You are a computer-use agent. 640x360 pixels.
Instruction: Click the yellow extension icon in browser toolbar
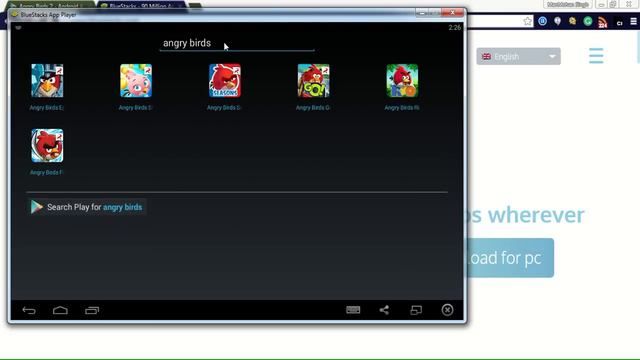coord(573,21)
